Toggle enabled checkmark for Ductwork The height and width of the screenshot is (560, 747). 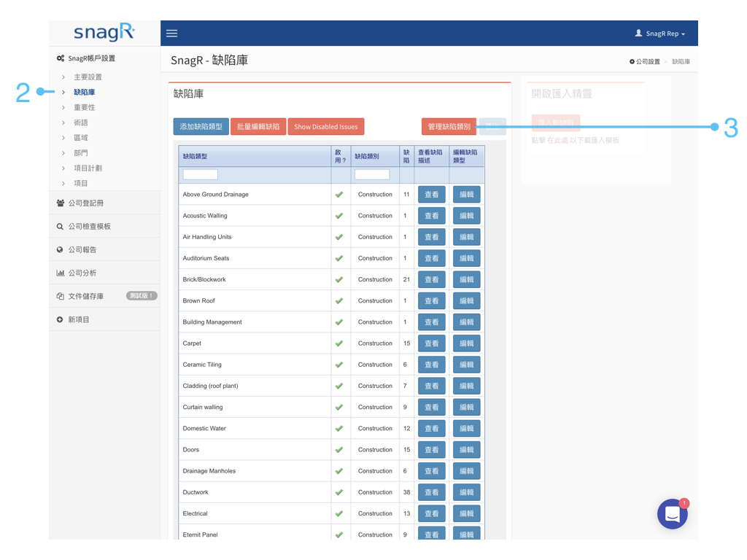(339, 492)
